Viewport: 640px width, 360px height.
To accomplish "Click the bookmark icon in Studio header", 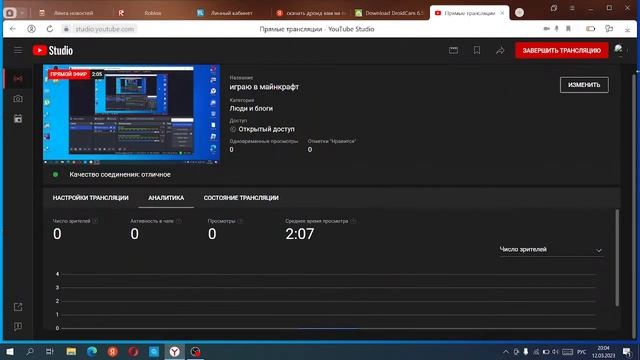I will pos(477,50).
